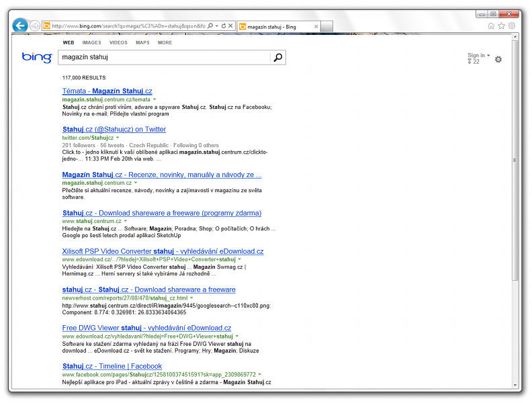Viewport: 532px width, 403px height.
Task: Click the browser Forward arrow button
Action: tap(35, 26)
